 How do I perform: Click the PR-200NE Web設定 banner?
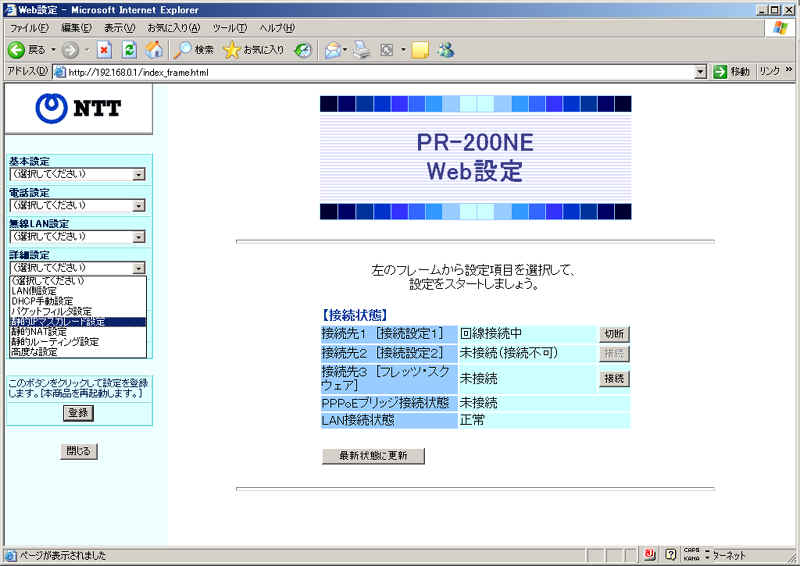(476, 158)
